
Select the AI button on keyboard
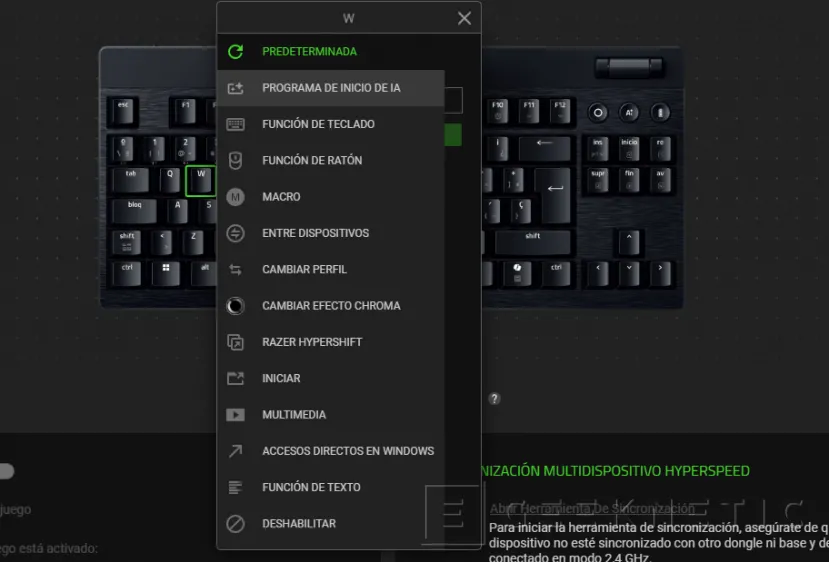point(629,113)
